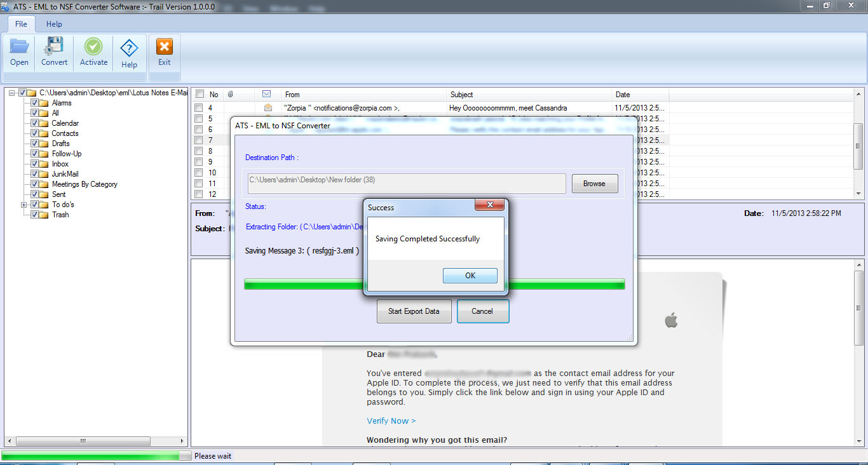Click the message list vertical scrollbar

pyautogui.click(x=858, y=145)
